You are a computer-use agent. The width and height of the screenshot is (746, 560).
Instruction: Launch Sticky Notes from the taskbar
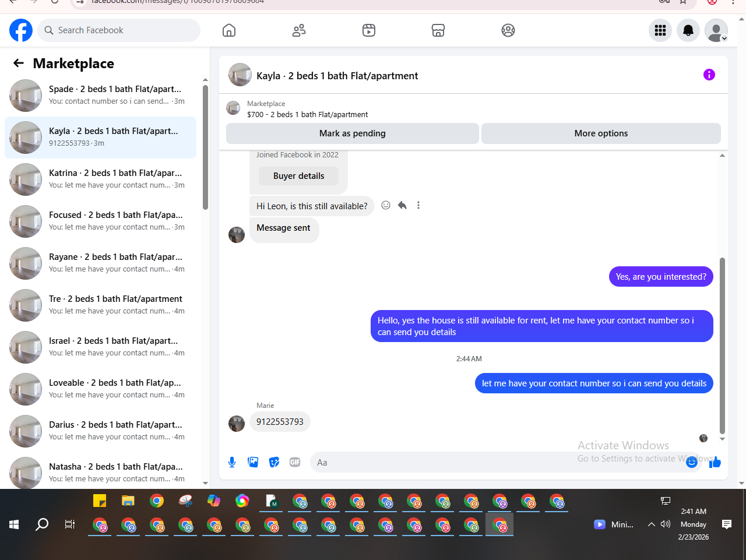(100, 501)
